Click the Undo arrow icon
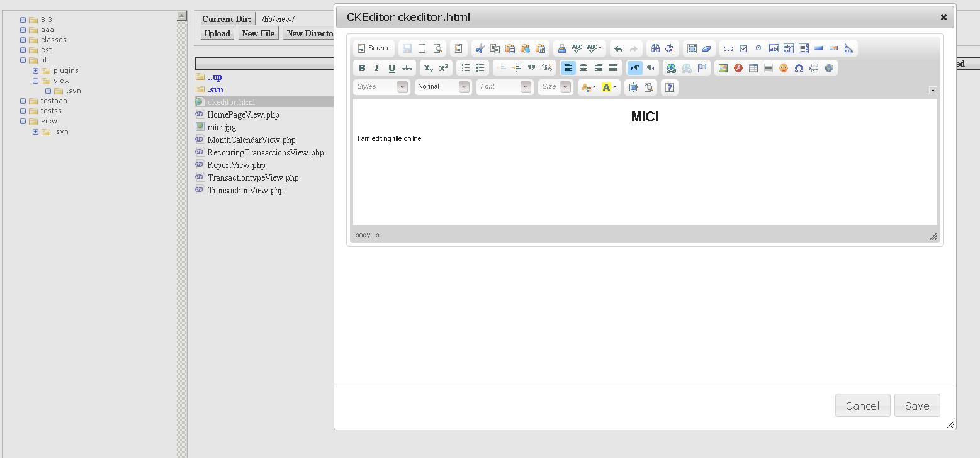Viewport: 980px width, 458px height. click(618, 48)
